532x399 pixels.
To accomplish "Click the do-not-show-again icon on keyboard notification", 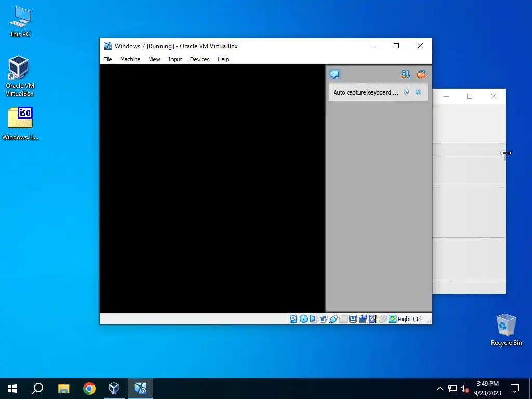I will [x=406, y=92].
